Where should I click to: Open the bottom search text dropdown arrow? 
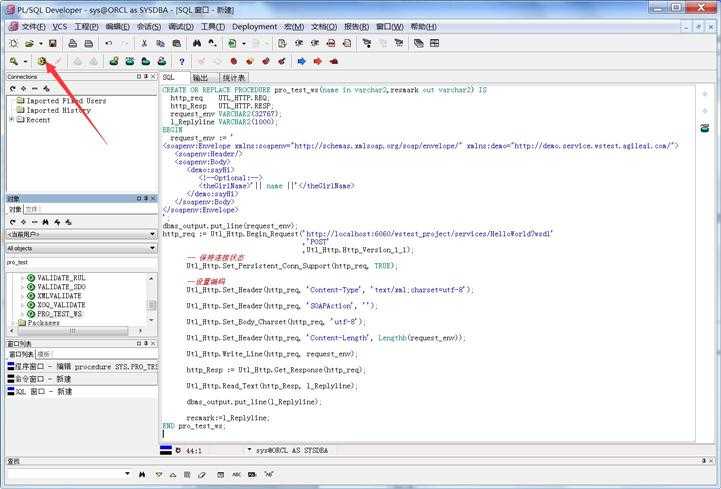pos(127,474)
